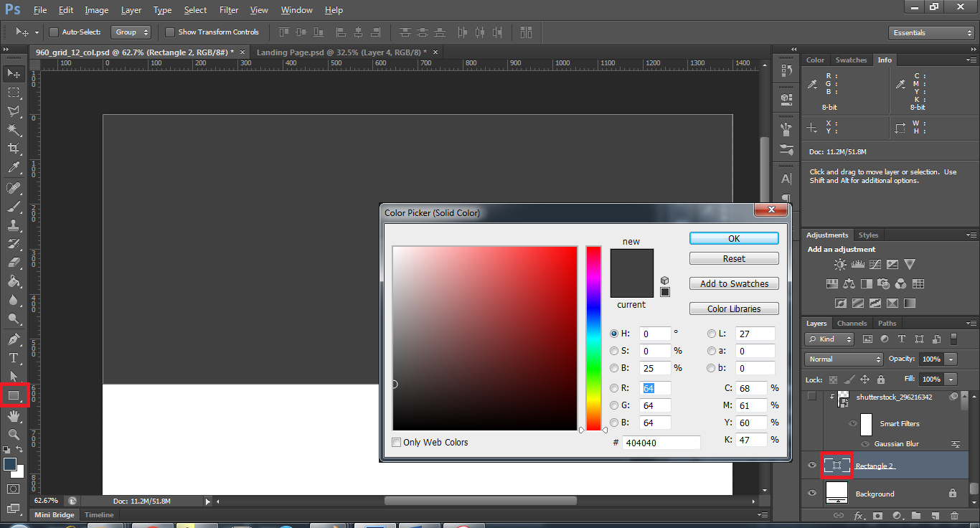Select the Move tool
Image resolution: width=980 pixels, height=528 pixels.
click(14, 74)
